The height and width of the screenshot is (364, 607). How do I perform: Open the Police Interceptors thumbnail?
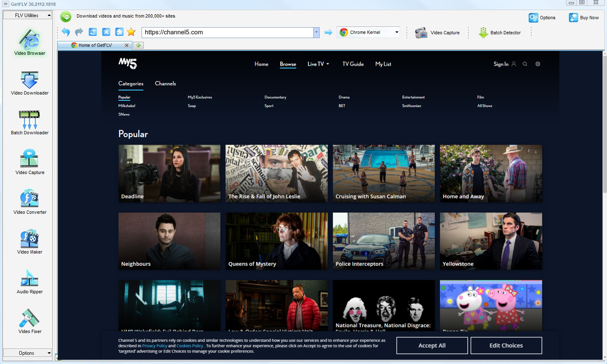point(384,241)
